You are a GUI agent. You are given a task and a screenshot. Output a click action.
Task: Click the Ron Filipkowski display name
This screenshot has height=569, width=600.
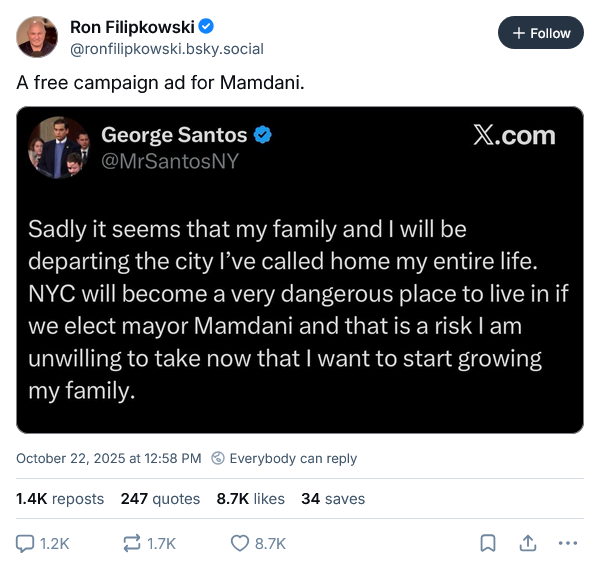pyautogui.click(x=132, y=26)
